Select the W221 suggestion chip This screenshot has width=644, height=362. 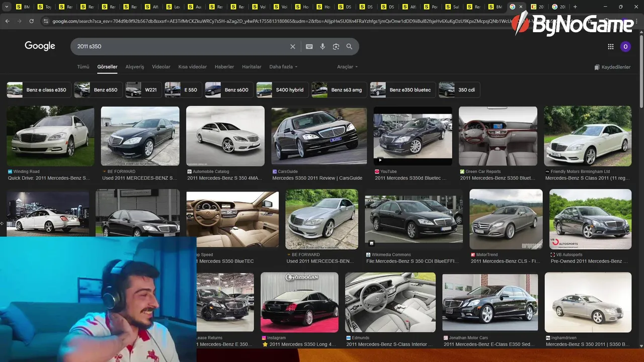[x=143, y=90]
